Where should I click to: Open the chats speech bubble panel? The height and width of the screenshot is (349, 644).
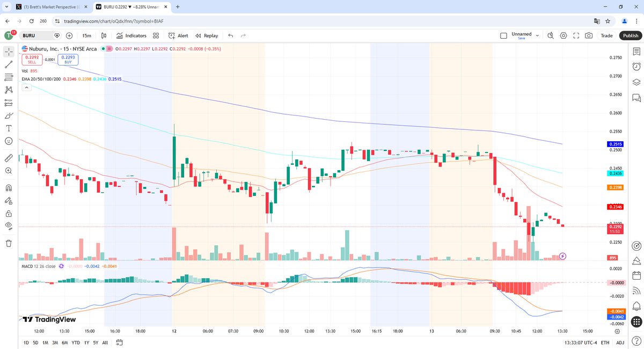point(636,98)
